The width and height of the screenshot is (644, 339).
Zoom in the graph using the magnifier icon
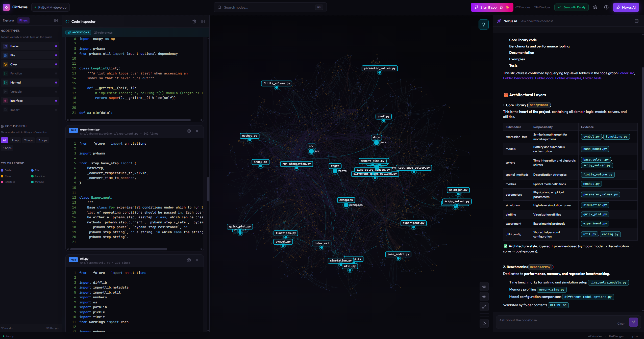(x=484, y=286)
